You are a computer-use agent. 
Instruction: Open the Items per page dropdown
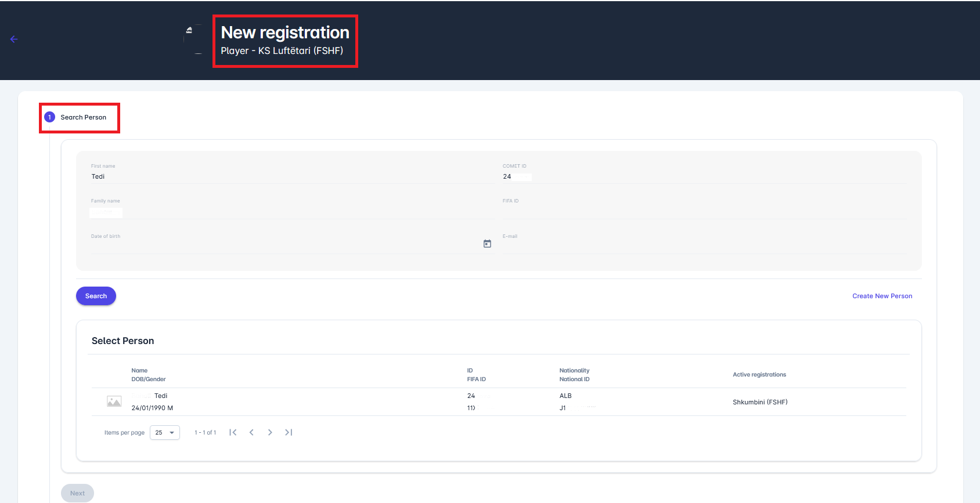pos(165,433)
